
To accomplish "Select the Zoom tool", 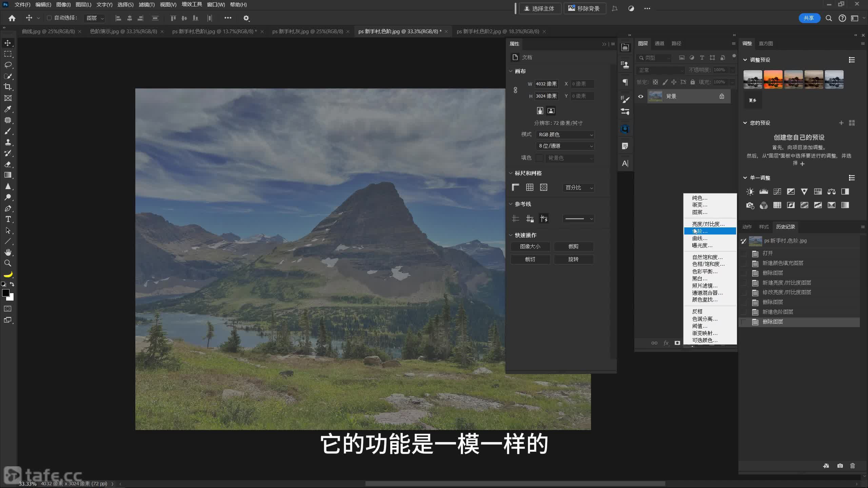I will [x=7, y=263].
